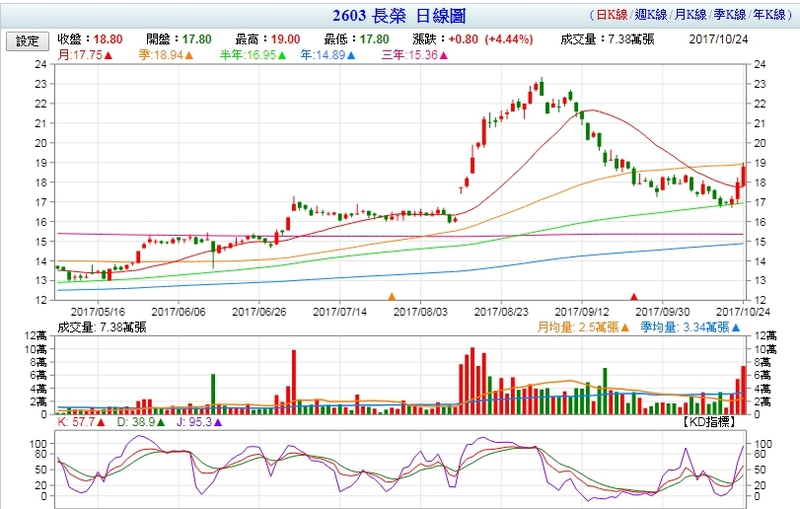Click the J: 95.3 indicator value
The height and width of the screenshot is (509, 800).
click(x=199, y=422)
